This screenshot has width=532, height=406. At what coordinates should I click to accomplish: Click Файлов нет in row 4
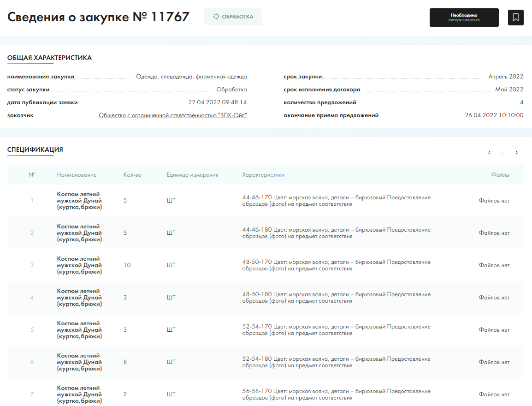[x=494, y=298]
